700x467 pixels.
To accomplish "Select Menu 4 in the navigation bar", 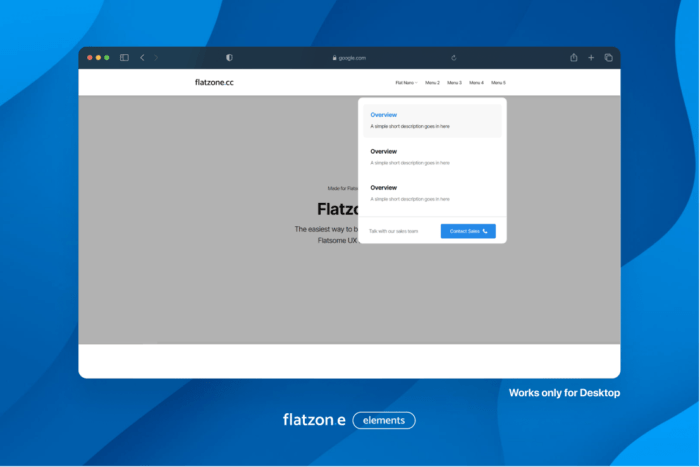I will [476, 82].
